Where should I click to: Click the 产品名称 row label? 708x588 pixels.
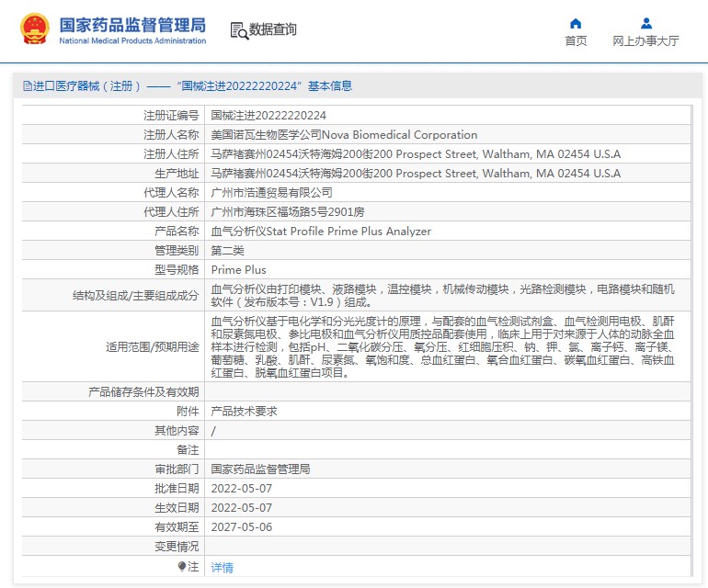point(177,232)
